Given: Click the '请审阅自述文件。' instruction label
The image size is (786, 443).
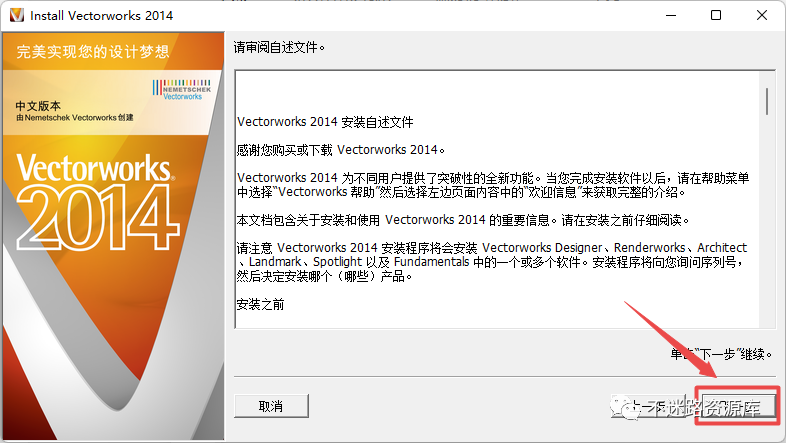Looking at the screenshot, I should [279, 48].
